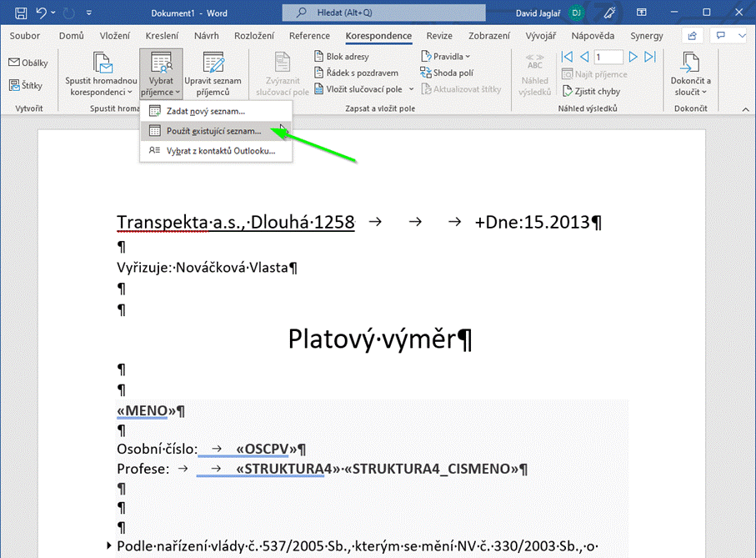Screen dimensions: 756x558
Task: Go to next record arrow
Action: (x=633, y=57)
